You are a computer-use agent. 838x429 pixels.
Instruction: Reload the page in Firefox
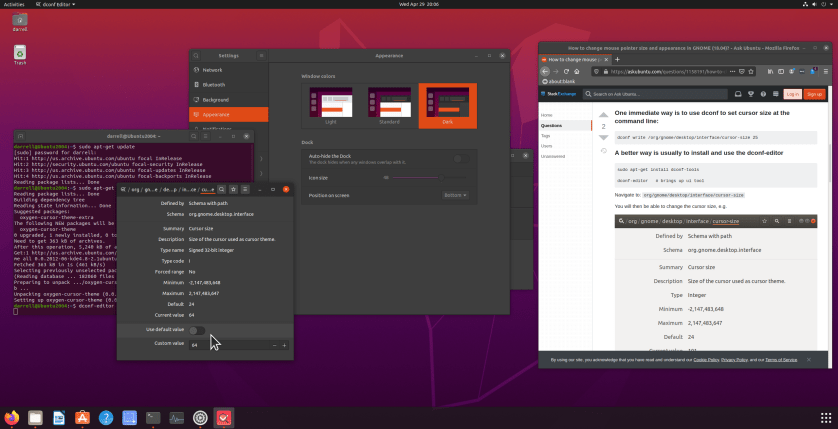(566, 71)
